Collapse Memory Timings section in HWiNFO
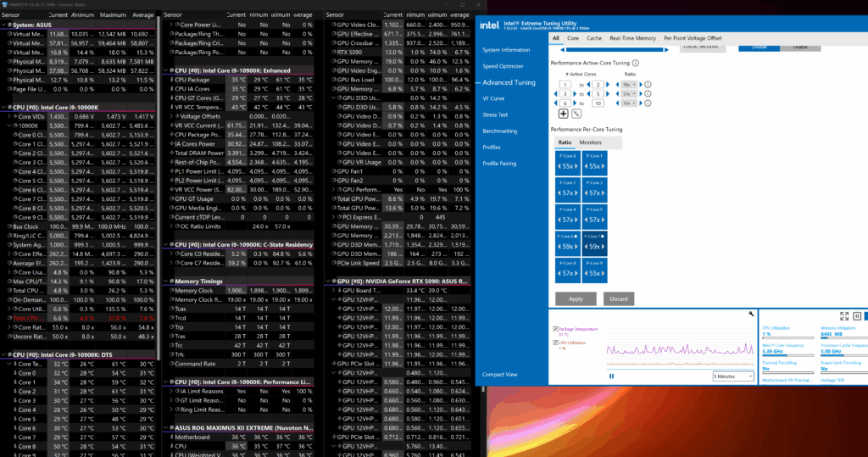The image size is (868, 457). [165, 281]
